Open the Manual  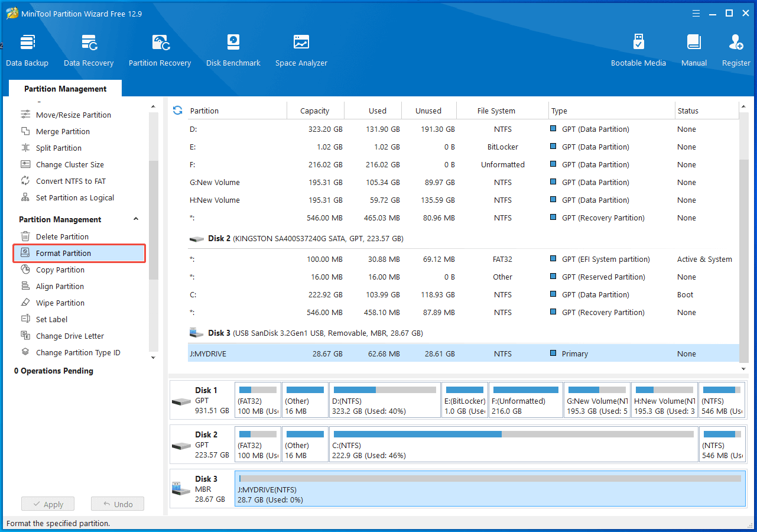pos(694,50)
